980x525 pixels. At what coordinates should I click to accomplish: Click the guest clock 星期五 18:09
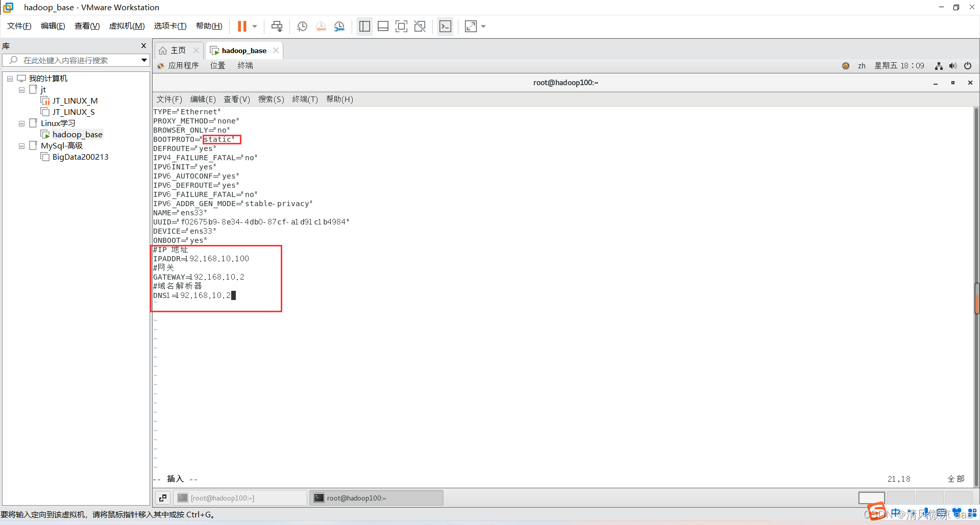point(899,66)
